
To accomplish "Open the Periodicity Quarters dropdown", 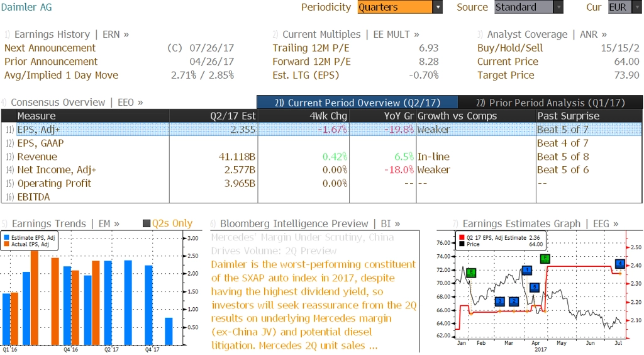I will coord(399,7).
